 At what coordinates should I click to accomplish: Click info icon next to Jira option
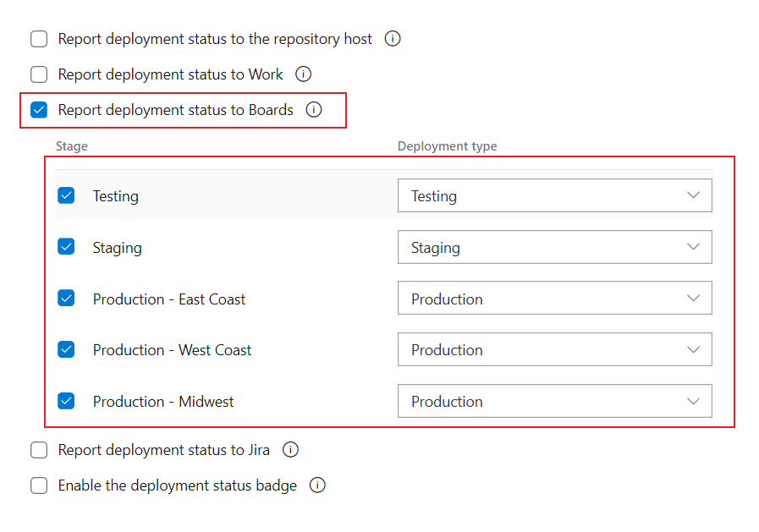point(290,450)
